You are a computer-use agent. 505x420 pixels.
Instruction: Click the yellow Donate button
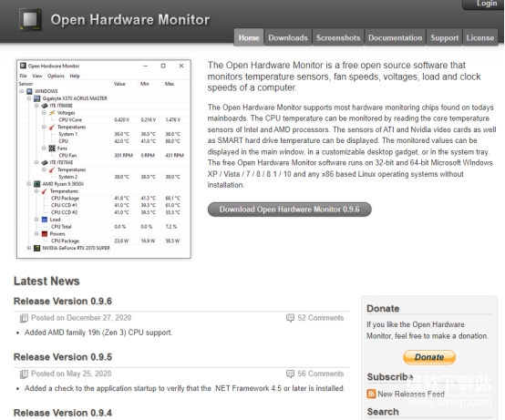click(x=429, y=357)
